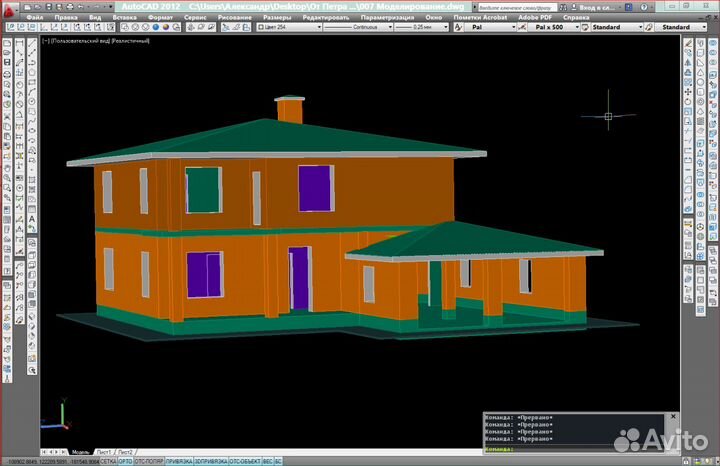Toggle ПРИВЯЗКА object snap

179,461
